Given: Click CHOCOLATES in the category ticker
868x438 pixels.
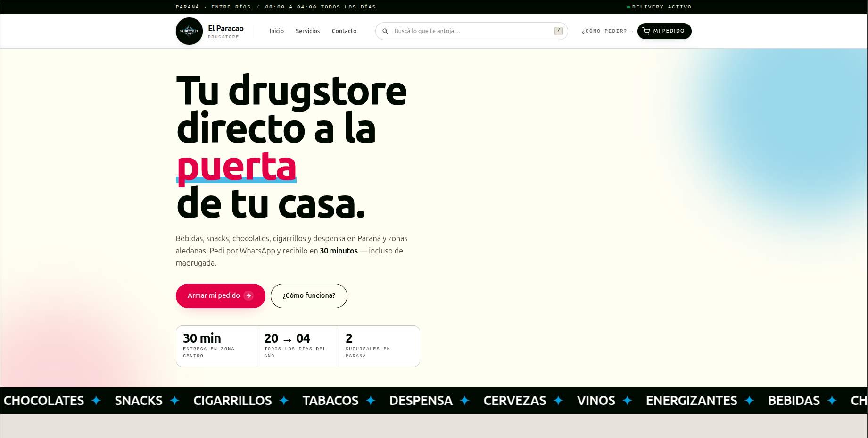Looking at the screenshot, I should (x=44, y=401).
